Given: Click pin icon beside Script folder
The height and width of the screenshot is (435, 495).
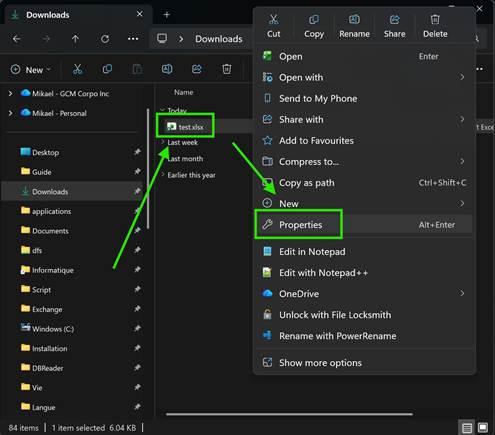Looking at the screenshot, I should click(137, 289).
